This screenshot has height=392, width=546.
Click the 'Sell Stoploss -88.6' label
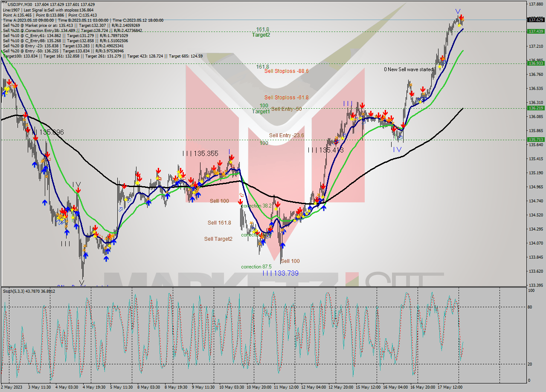(x=286, y=71)
